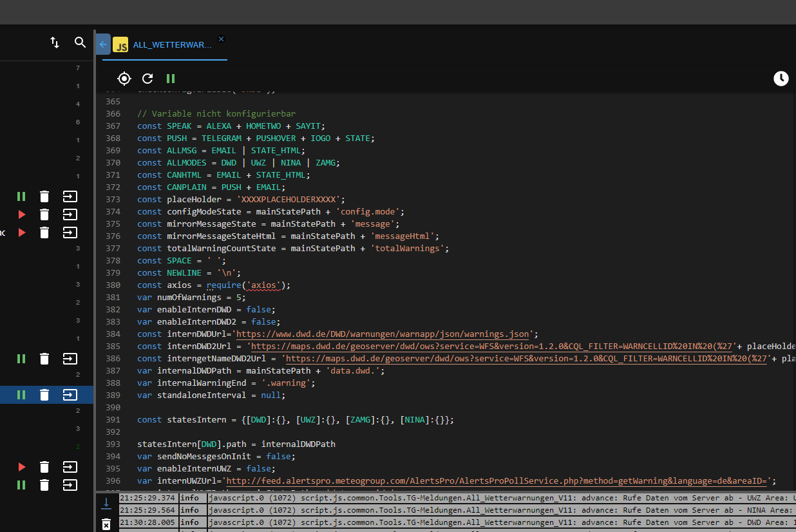
Task: Click 'statesIntern' declaration on line 391
Action: (197, 419)
